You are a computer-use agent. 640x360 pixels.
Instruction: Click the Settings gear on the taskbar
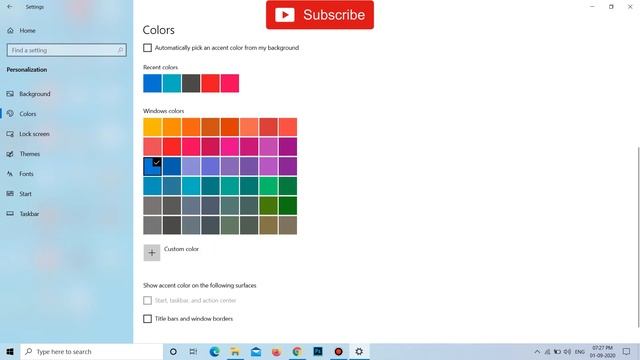(359, 351)
